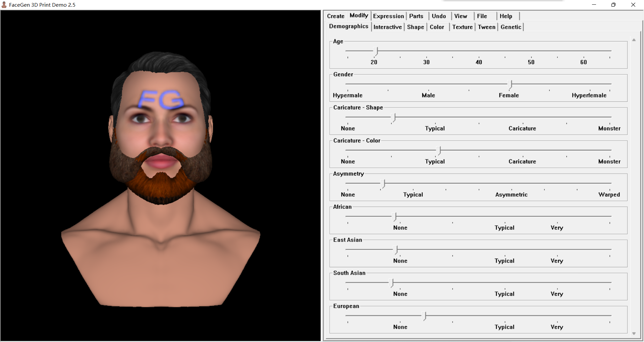Screen dimensions: 644x342
Task: Click the FaceGen app icon in title bar
Action: tap(4, 5)
